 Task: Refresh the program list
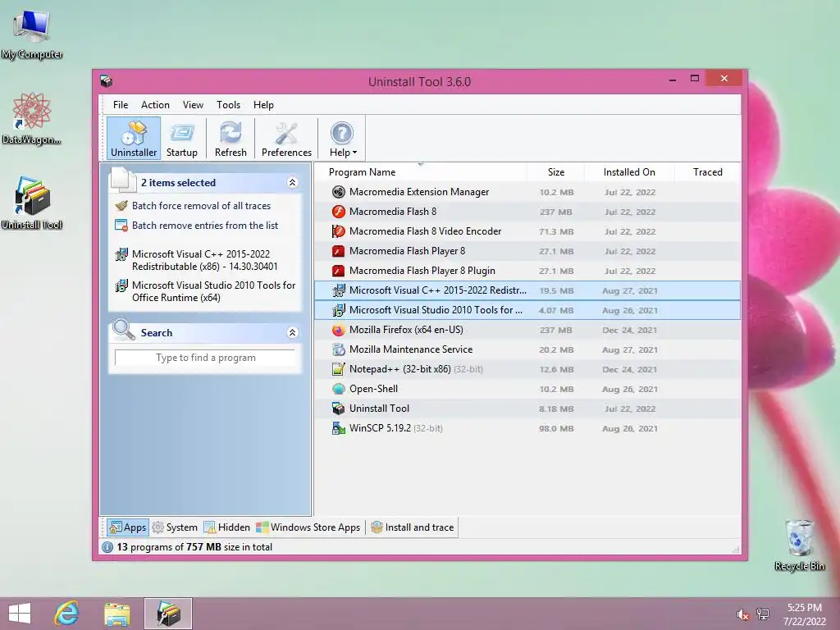[x=231, y=138]
